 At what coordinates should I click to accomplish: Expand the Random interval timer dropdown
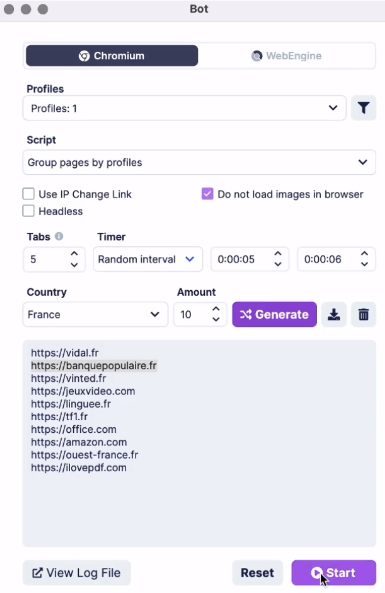pos(148,259)
